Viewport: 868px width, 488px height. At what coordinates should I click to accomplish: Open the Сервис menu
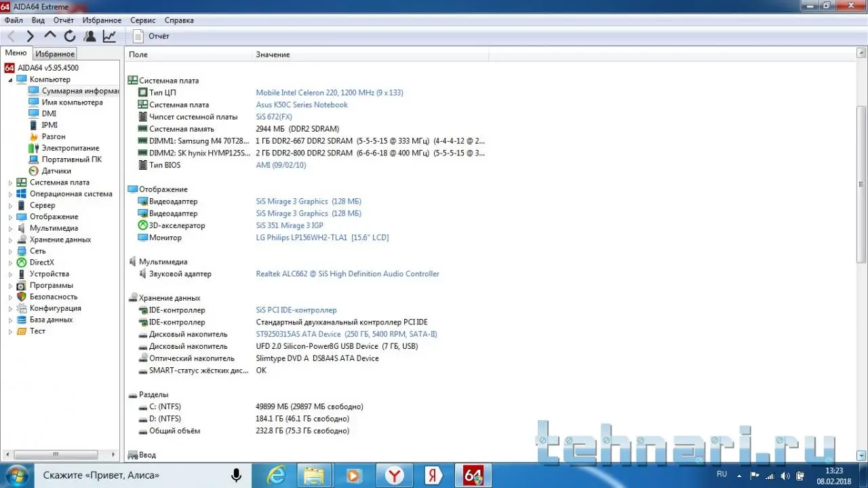[143, 20]
